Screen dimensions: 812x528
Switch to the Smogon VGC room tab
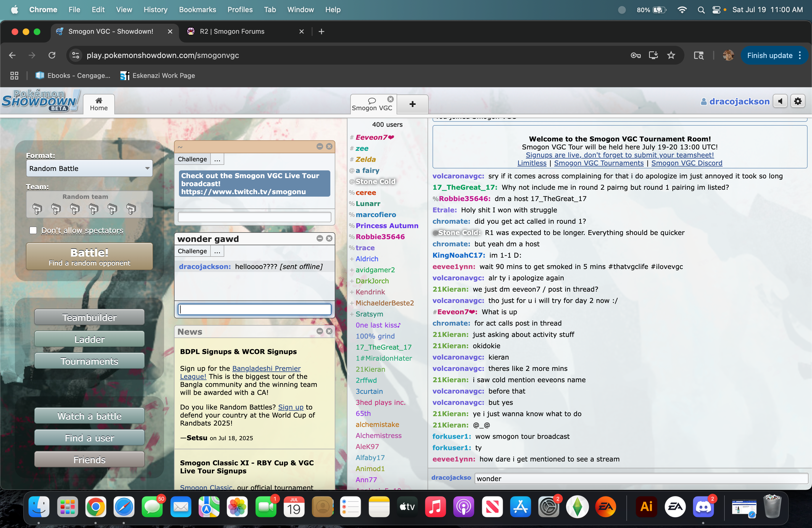(x=372, y=104)
